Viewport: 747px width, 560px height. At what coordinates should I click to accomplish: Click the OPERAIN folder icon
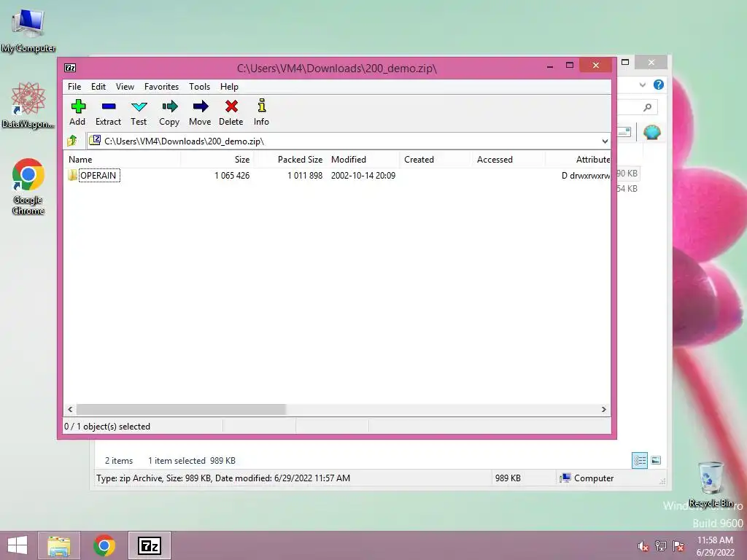72,175
